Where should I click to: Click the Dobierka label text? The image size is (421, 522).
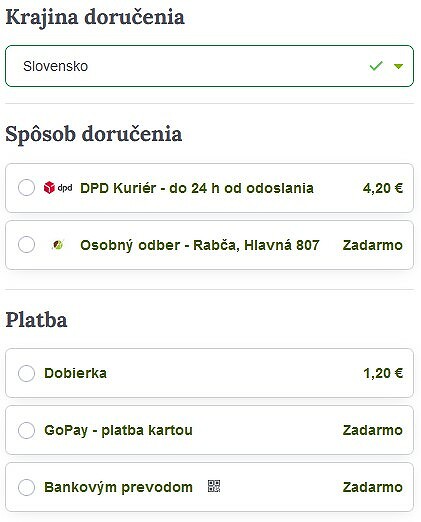pos(76,373)
